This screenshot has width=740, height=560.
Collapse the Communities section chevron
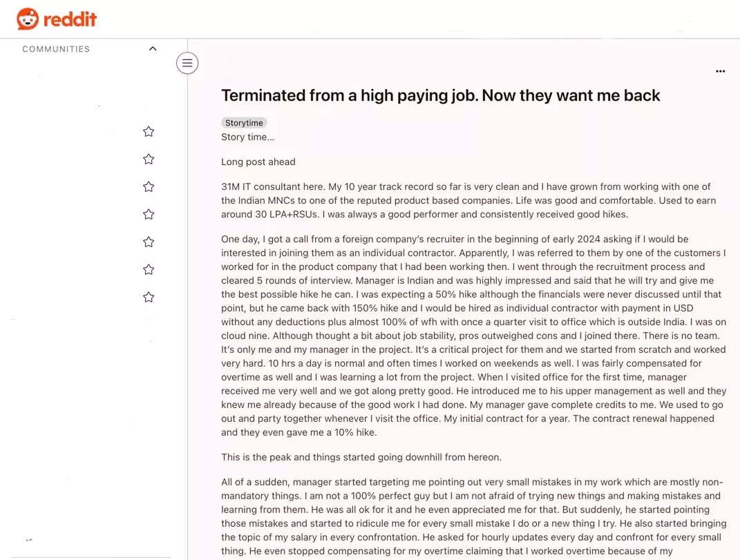153,49
